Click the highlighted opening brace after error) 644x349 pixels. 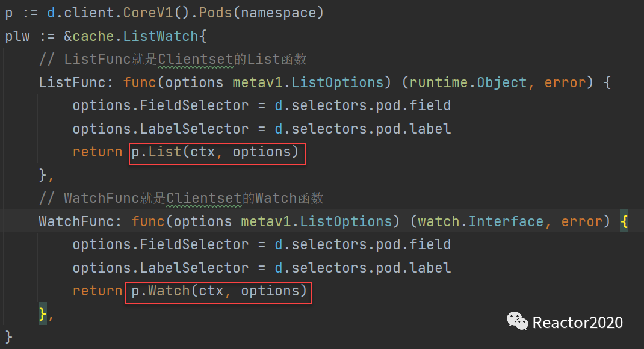pyautogui.click(x=624, y=221)
